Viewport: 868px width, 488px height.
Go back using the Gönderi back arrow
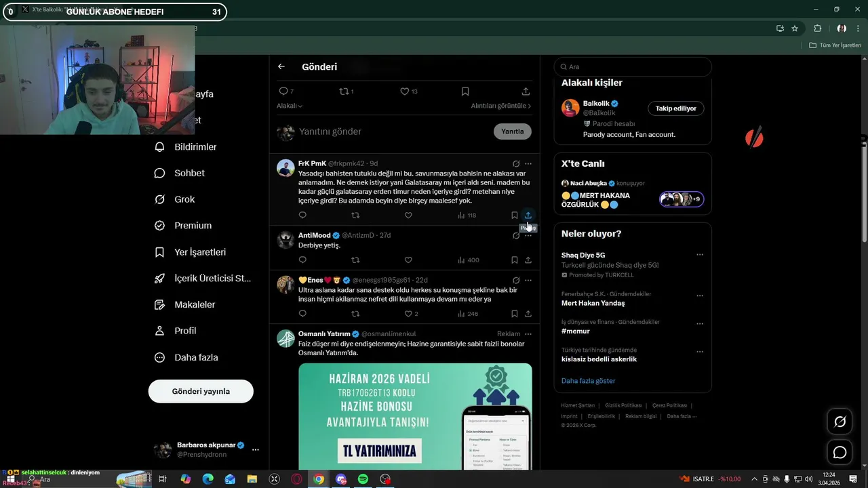coord(281,66)
